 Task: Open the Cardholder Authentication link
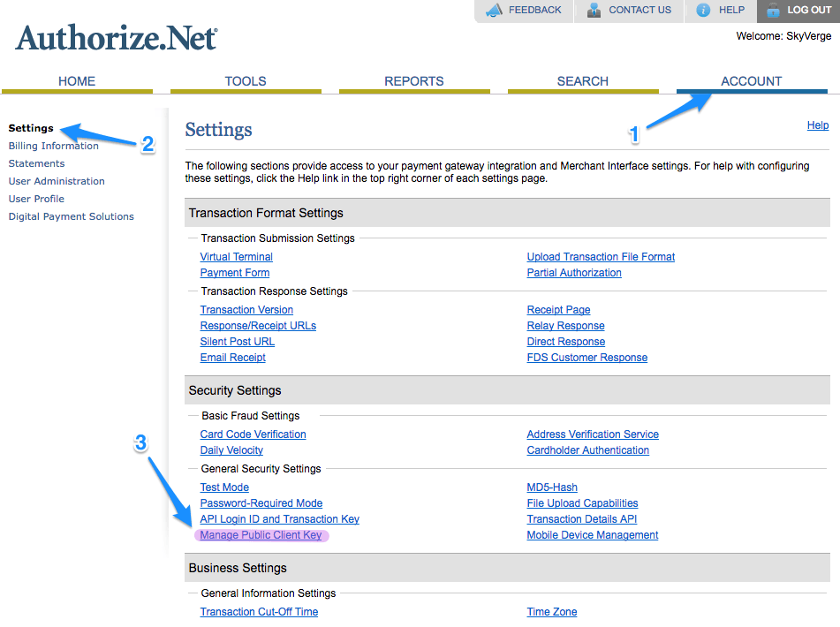tap(587, 450)
